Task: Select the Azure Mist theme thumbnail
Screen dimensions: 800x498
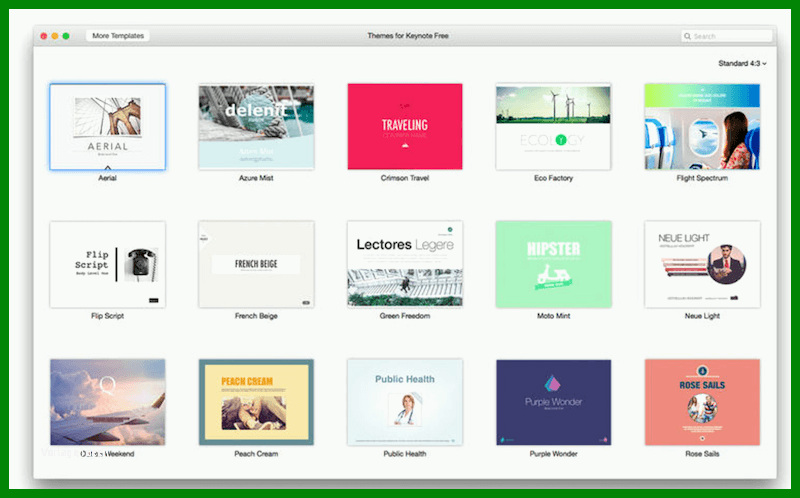Action: pyautogui.click(x=256, y=127)
